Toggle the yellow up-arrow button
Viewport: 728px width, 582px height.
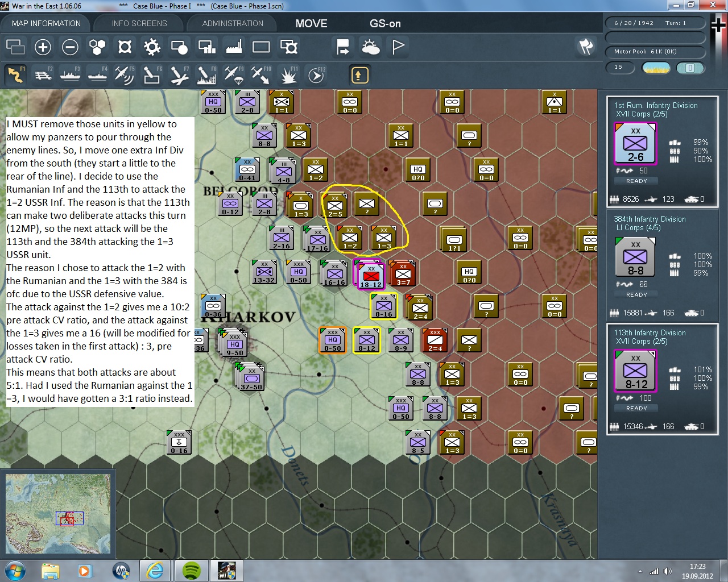coord(359,75)
